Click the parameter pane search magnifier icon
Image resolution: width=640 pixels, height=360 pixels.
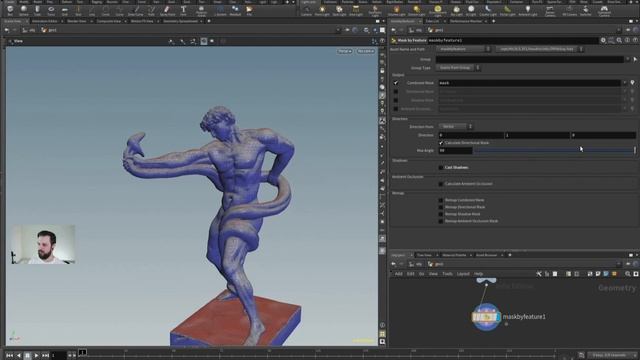[x=619, y=40]
